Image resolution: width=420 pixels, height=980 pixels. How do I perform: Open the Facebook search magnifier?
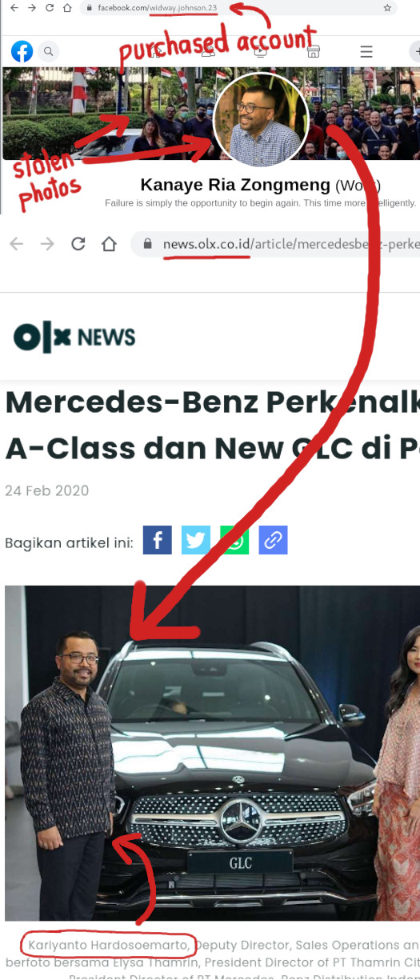(x=48, y=52)
